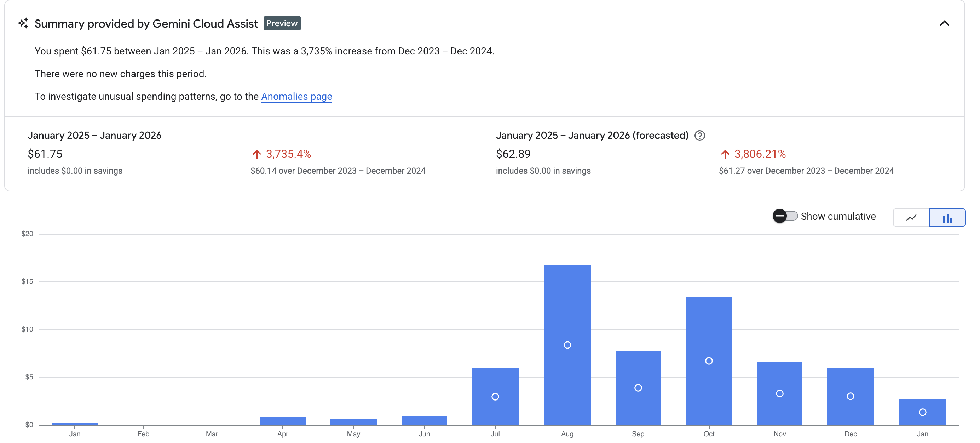This screenshot has height=443, width=980.
Task: Select the November bar in chart
Action: 779,393
